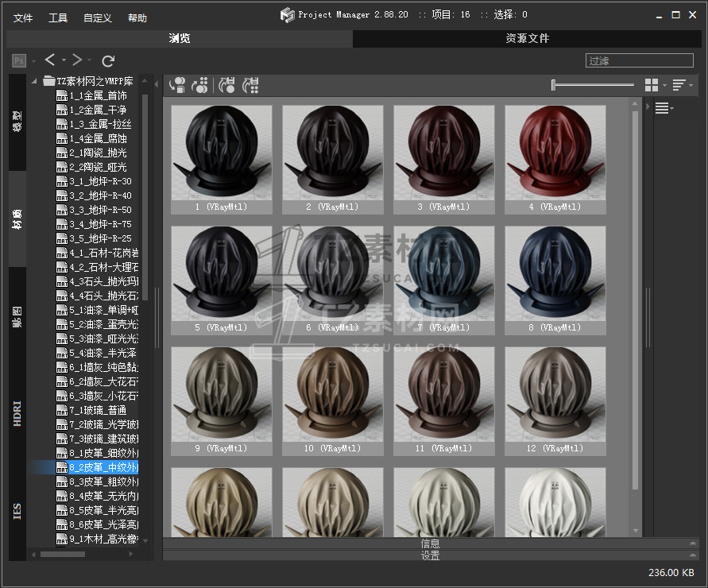Select 7_1玻璃_普通 in the library tree
Viewport: 708px width, 588px height.
(98, 410)
